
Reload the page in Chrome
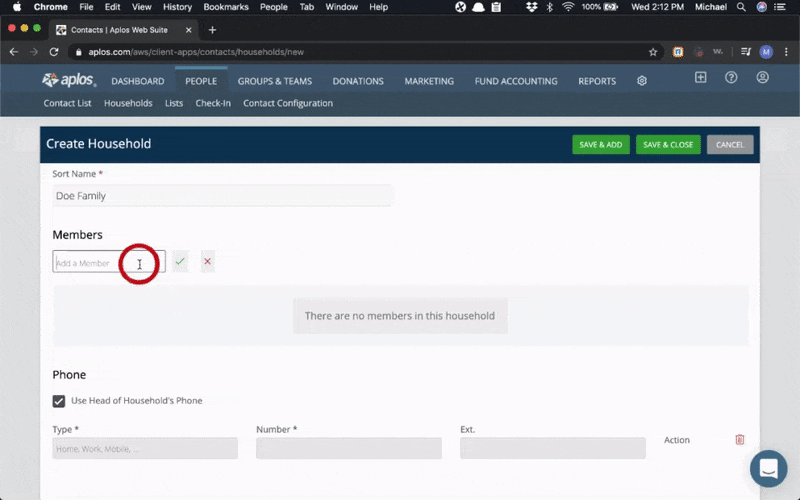(54, 52)
